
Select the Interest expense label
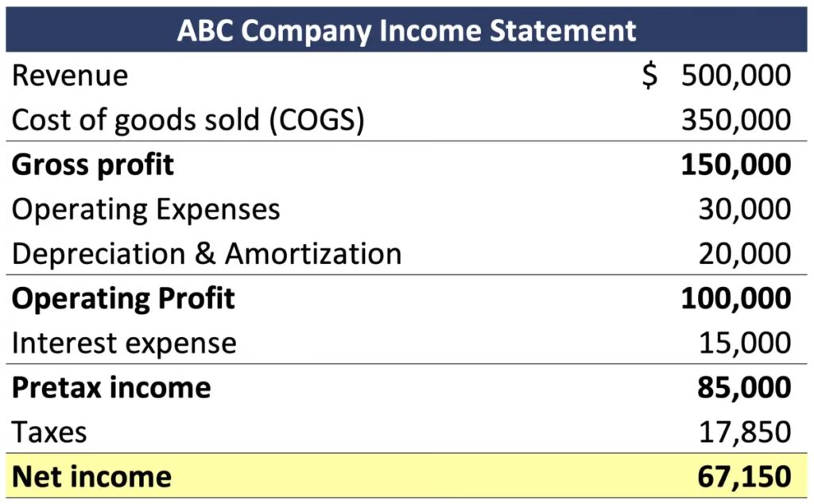pos(124,343)
